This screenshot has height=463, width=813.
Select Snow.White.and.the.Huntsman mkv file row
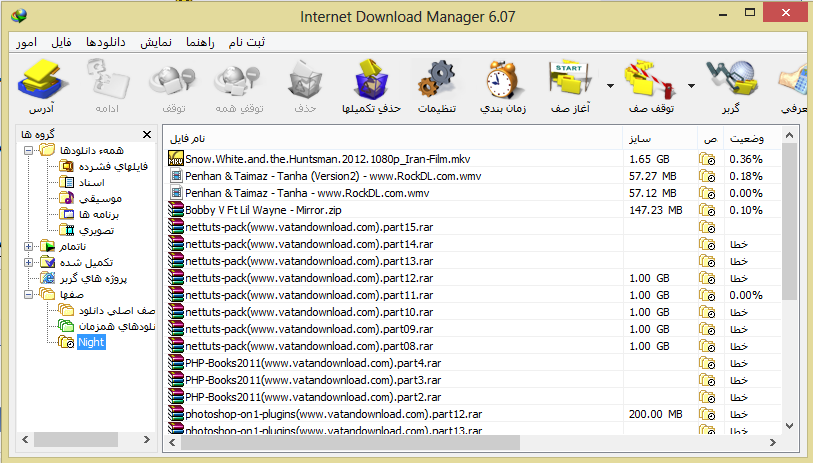[x=473, y=159]
